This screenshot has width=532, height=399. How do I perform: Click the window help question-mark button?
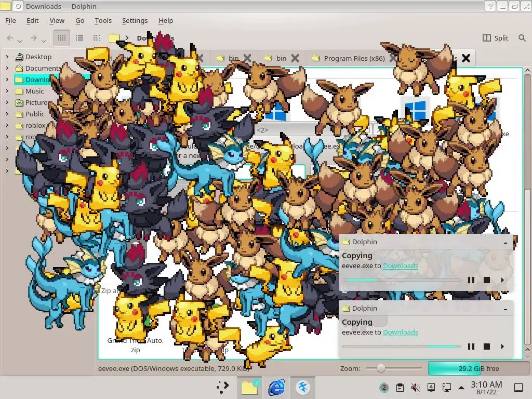[490, 6]
